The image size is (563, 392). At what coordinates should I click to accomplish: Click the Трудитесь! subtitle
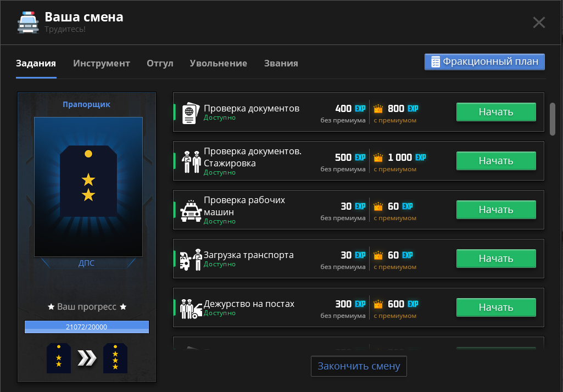(x=65, y=30)
